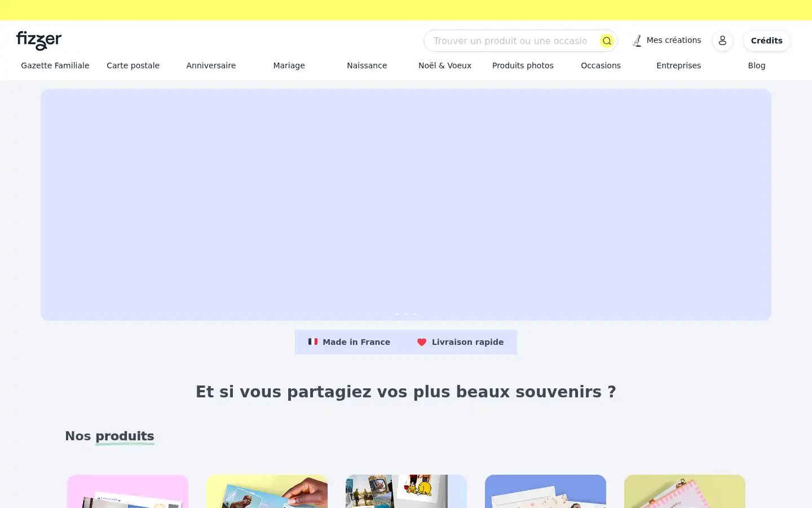Click the Livraison rapide badge
The image size is (812, 508).
point(461,342)
